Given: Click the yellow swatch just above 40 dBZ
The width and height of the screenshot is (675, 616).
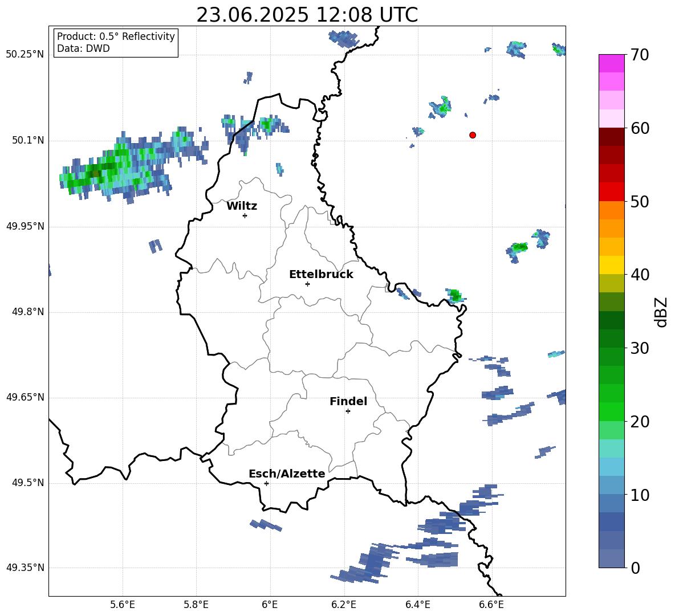Looking at the screenshot, I should point(611,265).
